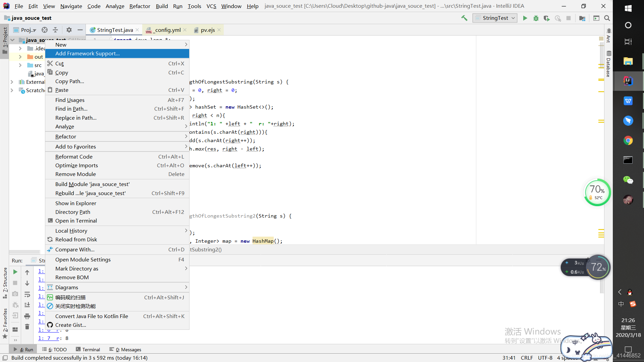
Task: Click the project panel settings gear
Action: click(x=69, y=30)
